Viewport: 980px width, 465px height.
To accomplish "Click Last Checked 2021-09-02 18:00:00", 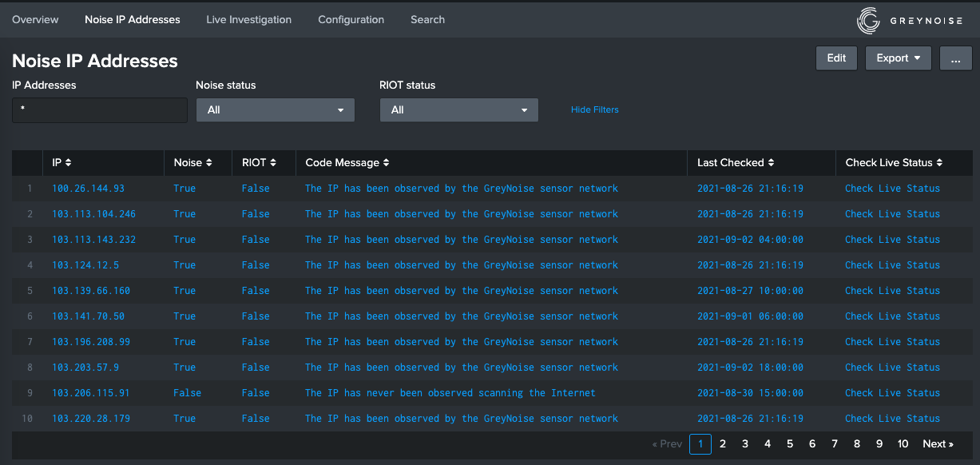I will point(750,368).
